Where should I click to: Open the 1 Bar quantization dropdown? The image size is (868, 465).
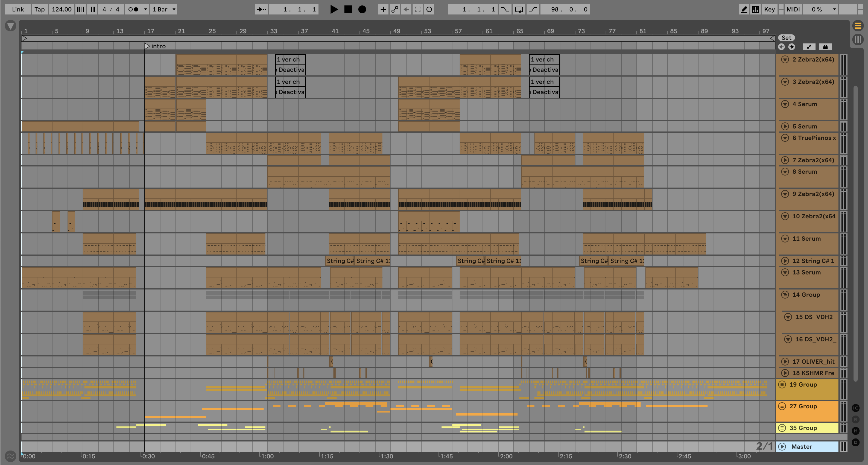164,9
